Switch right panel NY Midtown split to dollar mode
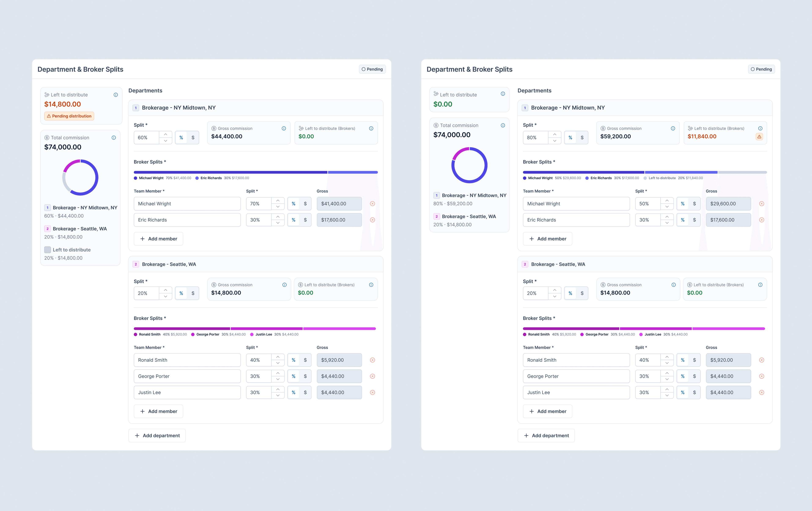Image resolution: width=812 pixels, height=511 pixels. click(582, 137)
